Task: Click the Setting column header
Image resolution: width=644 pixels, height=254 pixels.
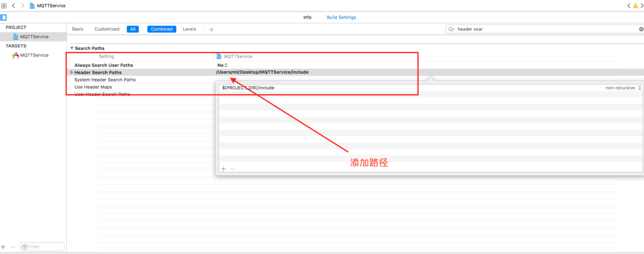Action: [106, 56]
